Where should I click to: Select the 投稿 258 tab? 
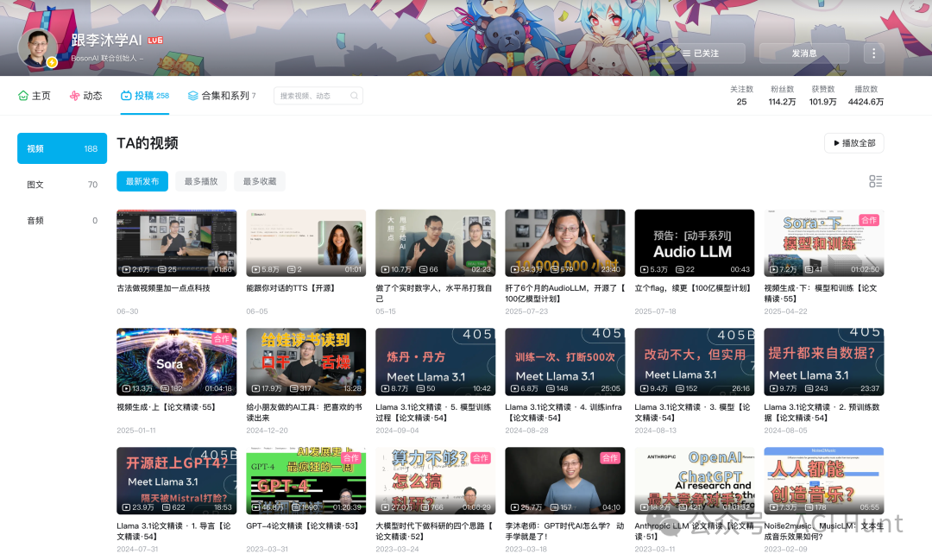pyautogui.click(x=144, y=96)
